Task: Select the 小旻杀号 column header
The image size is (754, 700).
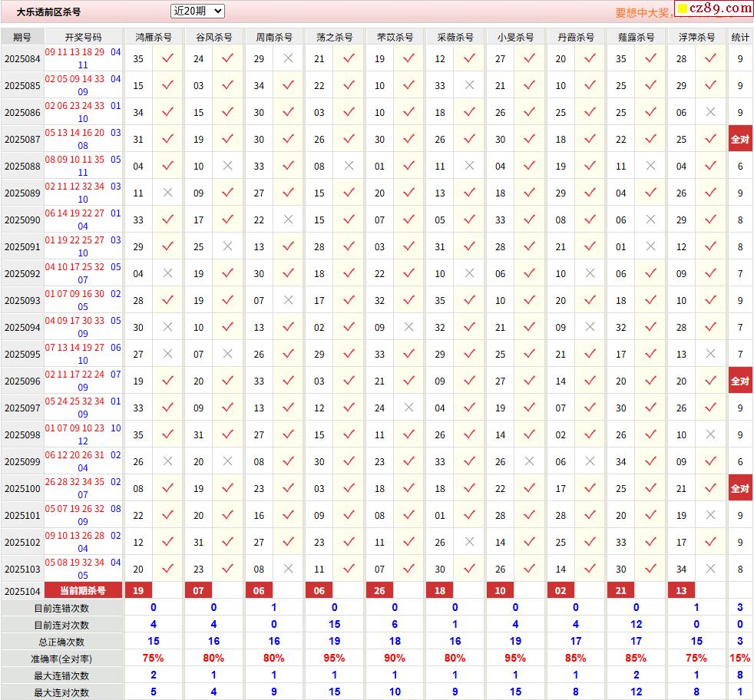Action: [515, 37]
